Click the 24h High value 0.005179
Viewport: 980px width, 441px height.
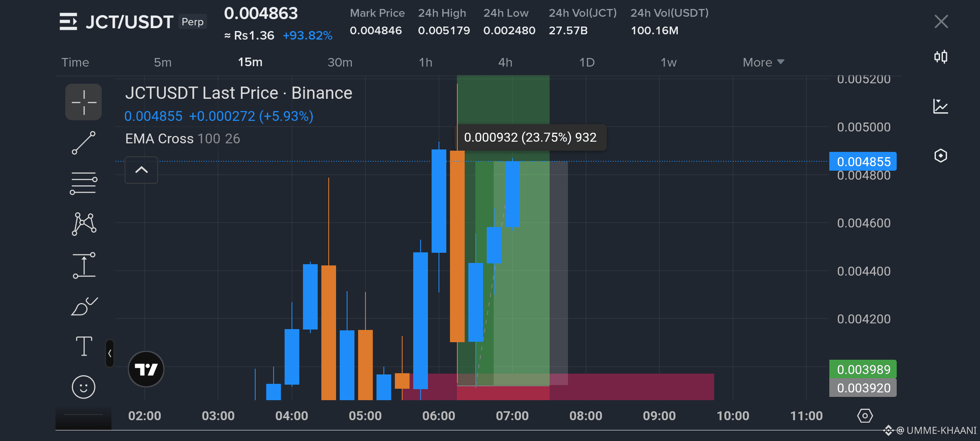(x=444, y=31)
